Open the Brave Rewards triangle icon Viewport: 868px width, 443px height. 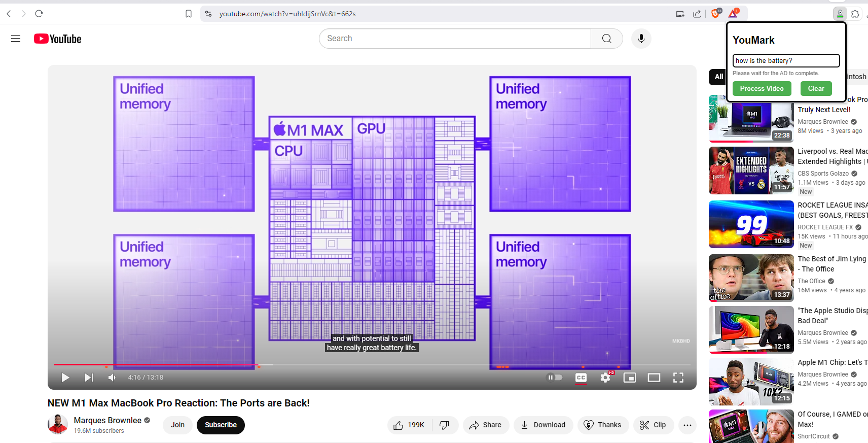pyautogui.click(x=733, y=14)
